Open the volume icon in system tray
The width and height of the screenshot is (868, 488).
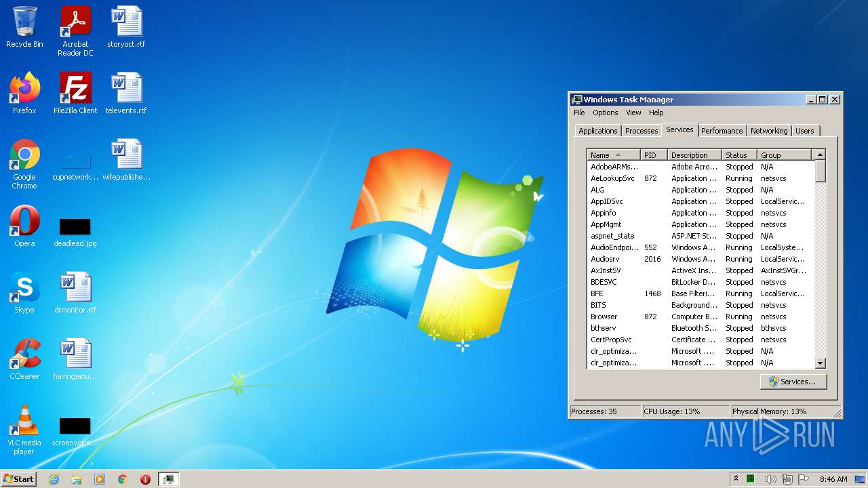click(x=770, y=479)
